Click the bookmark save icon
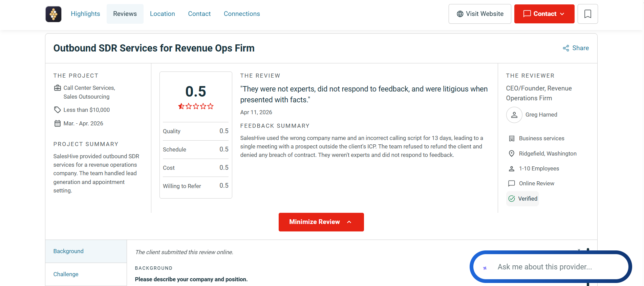This screenshot has height=286, width=644. 588,14
